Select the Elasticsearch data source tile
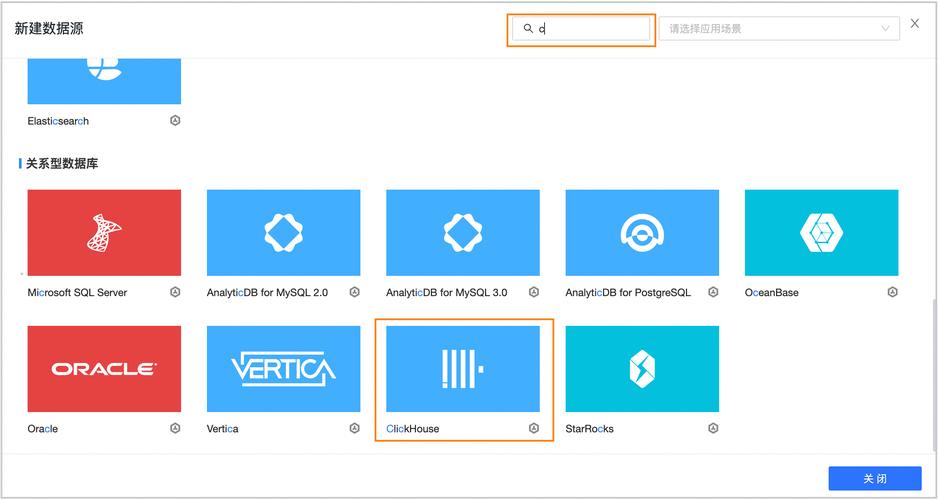The width and height of the screenshot is (939, 500). pos(104,81)
